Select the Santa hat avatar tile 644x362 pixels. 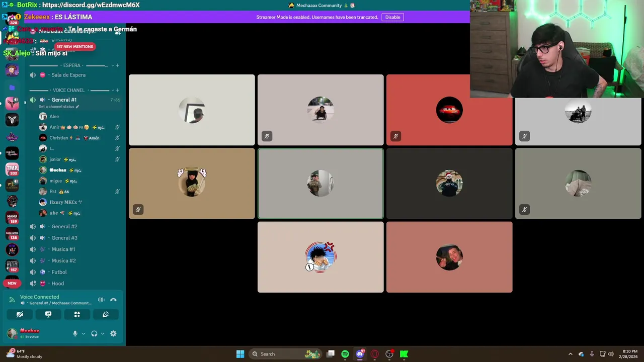click(449, 184)
